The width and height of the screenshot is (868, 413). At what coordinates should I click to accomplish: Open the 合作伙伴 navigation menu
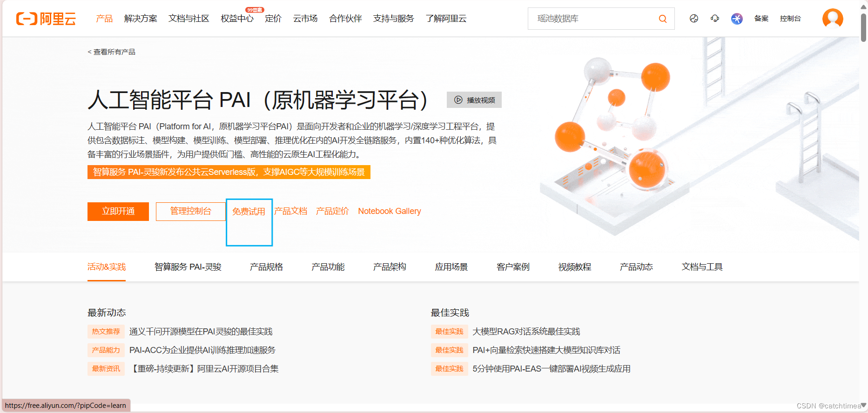(345, 19)
